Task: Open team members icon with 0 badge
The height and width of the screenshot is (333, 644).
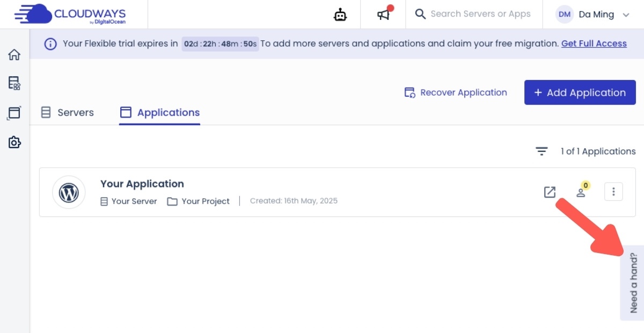Action: (581, 192)
